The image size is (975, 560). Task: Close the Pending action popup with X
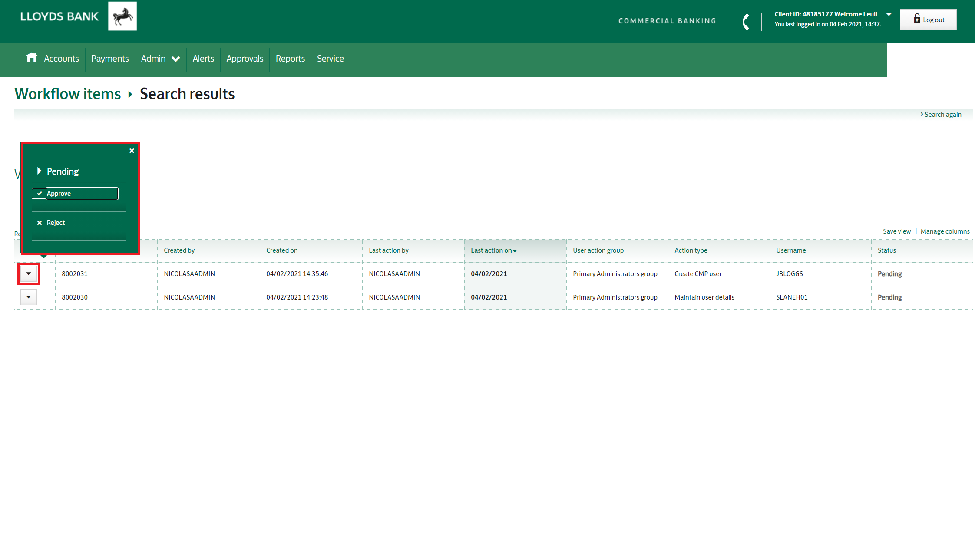point(132,151)
